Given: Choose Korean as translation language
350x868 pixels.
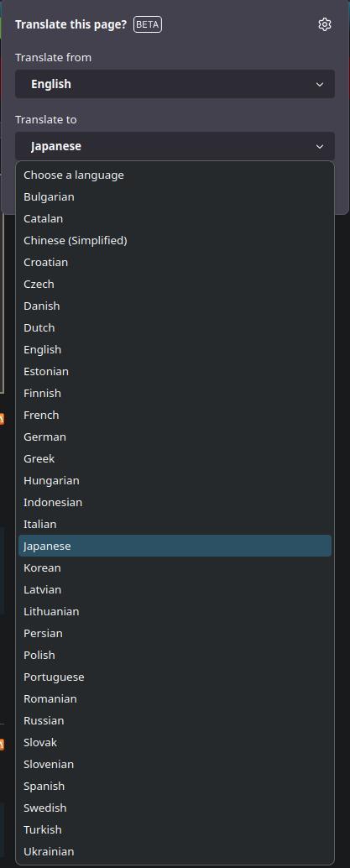Looking at the screenshot, I should pyautogui.click(x=175, y=568).
